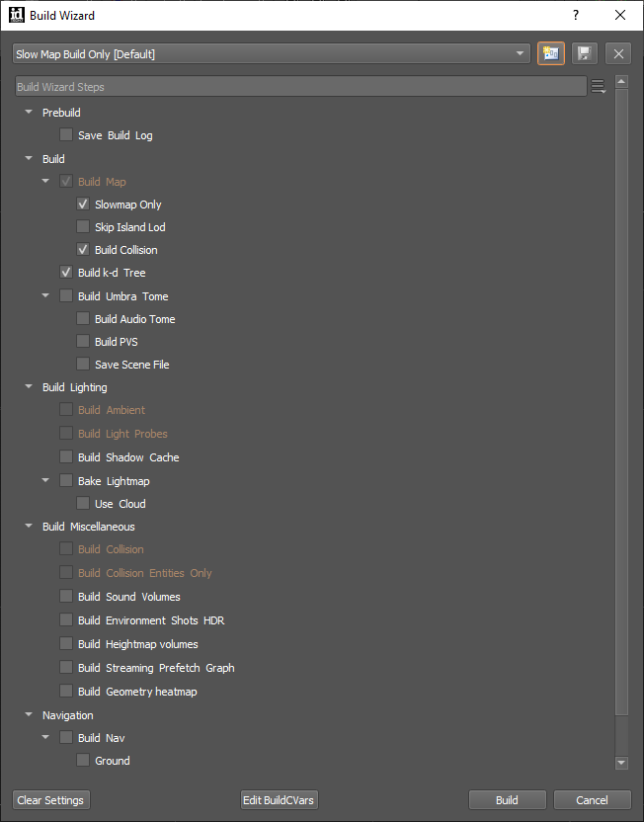Viewport: 644px width, 822px height.
Task: Enable Build Environment Shots HDR checkbox
Action: click(66, 619)
